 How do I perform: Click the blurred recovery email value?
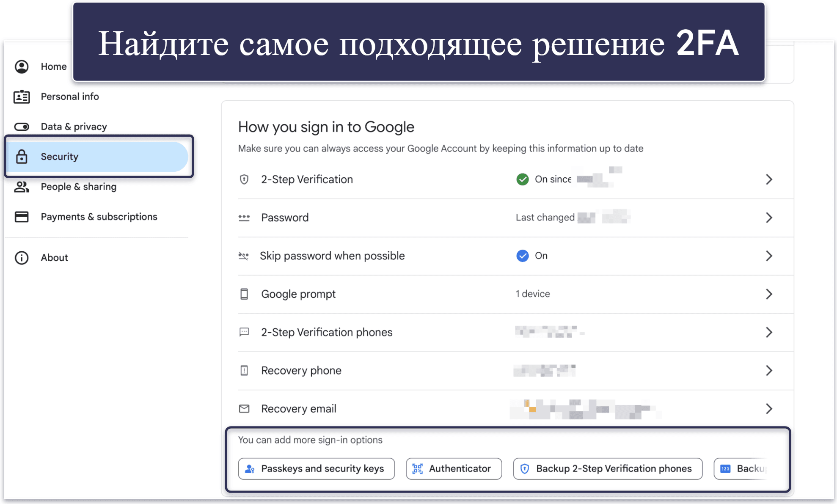tap(585, 409)
